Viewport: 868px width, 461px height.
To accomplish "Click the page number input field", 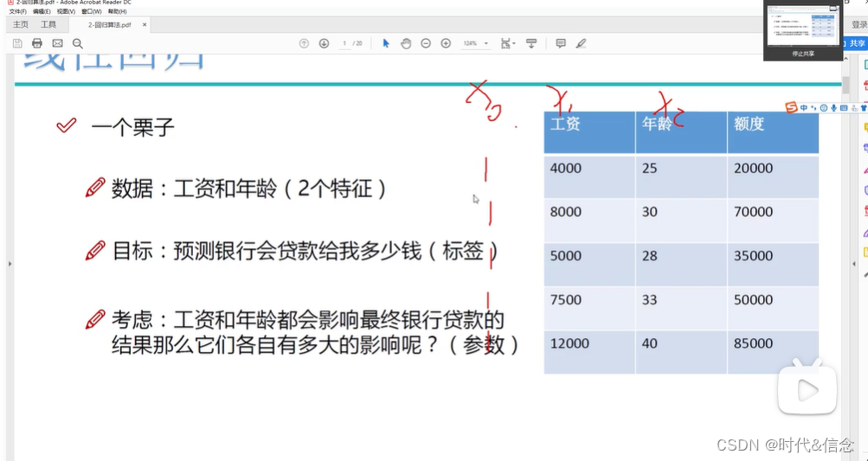I will [x=344, y=43].
